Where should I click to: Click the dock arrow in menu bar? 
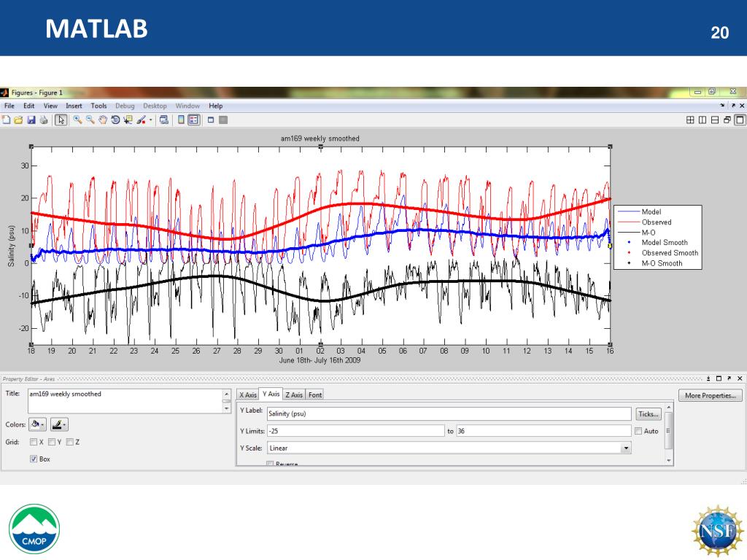pos(723,105)
